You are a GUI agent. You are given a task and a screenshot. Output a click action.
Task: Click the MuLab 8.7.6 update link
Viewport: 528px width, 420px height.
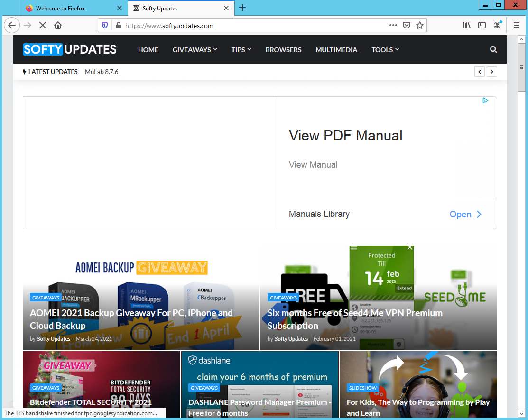102,72
